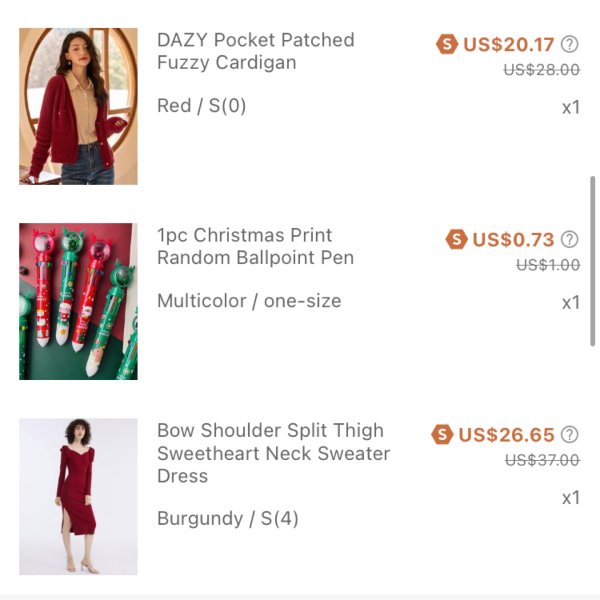Click the orange S badge next to US$20.17
This screenshot has width=600, height=600.
coord(447,44)
